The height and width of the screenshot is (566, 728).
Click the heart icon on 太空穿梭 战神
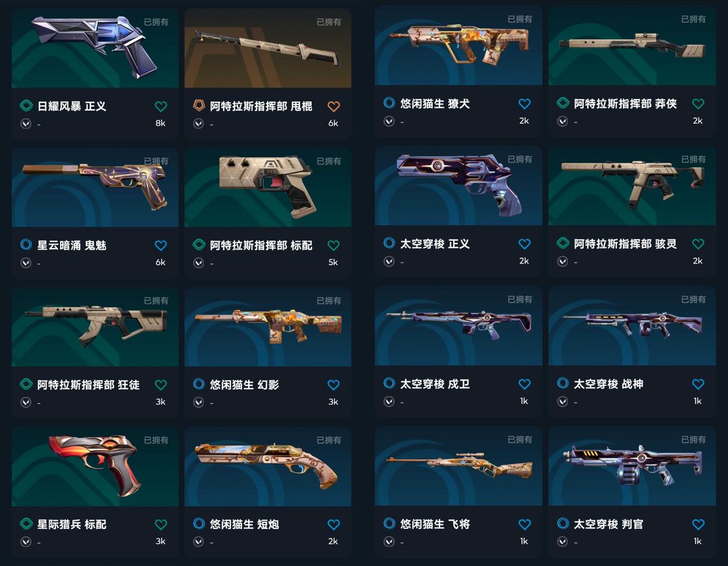(698, 383)
